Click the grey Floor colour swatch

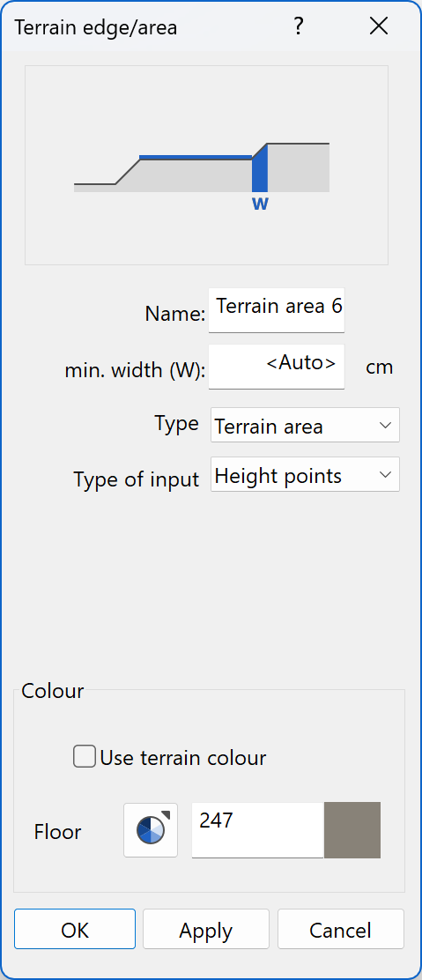click(352, 830)
